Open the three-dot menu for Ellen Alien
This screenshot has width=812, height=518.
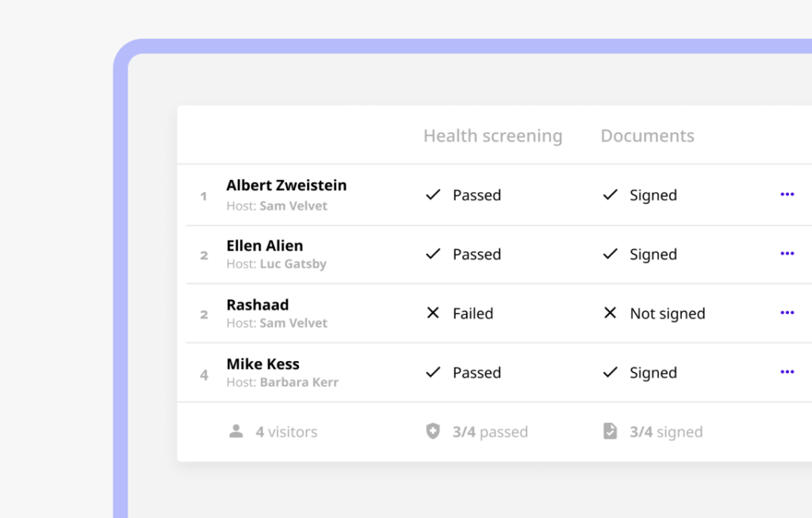click(787, 254)
